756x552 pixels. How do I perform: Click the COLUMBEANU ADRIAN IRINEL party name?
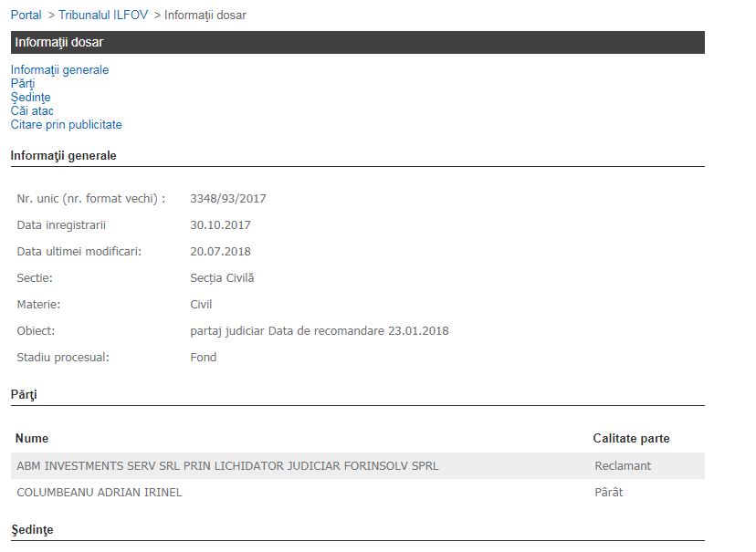click(100, 493)
